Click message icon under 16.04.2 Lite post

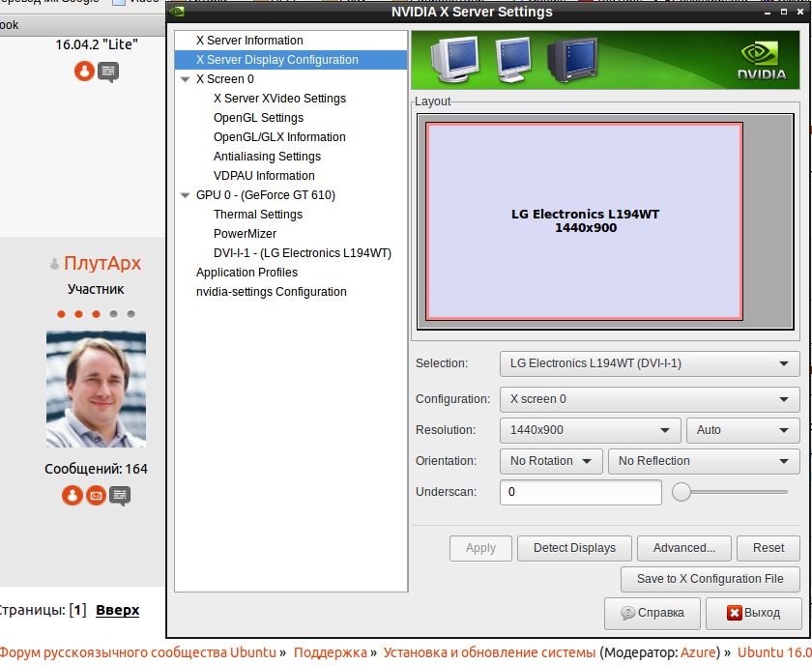108,72
